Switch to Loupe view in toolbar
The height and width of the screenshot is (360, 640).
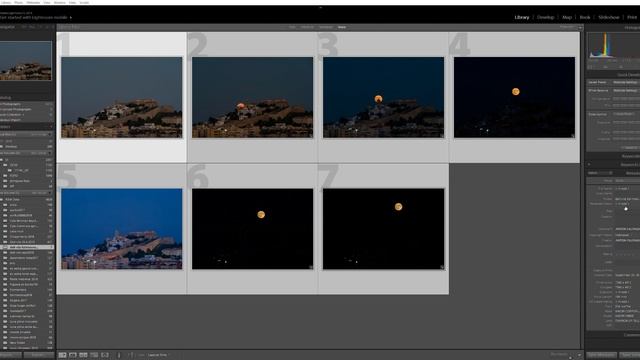pos(73,355)
